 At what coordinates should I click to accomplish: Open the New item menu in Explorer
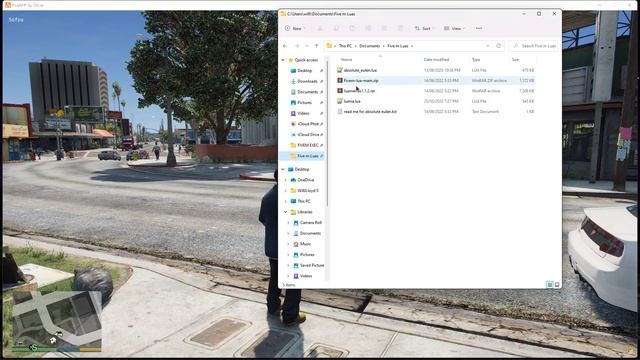point(295,28)
